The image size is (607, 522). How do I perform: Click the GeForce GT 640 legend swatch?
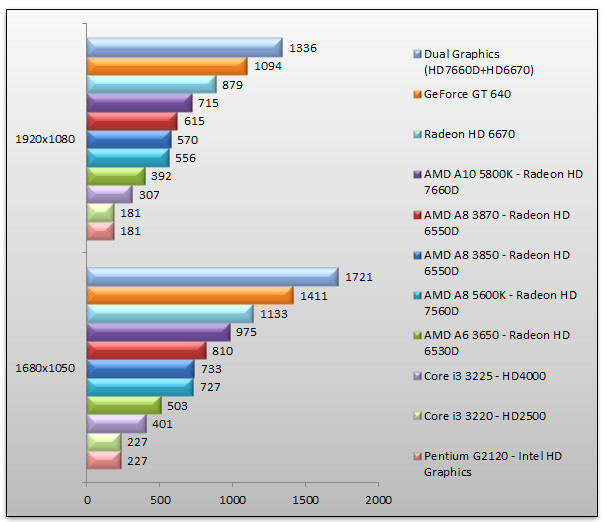pyautogui.click(x=417, y=94)
